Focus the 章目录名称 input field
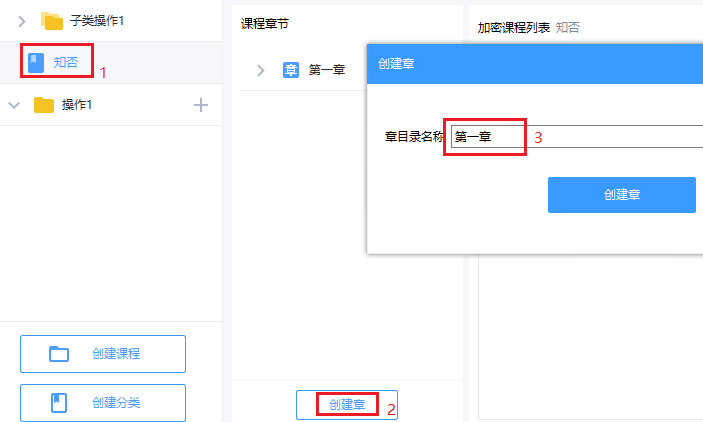Image resolution: width=703 pixels, height=422 pixels. click(575, 137)
